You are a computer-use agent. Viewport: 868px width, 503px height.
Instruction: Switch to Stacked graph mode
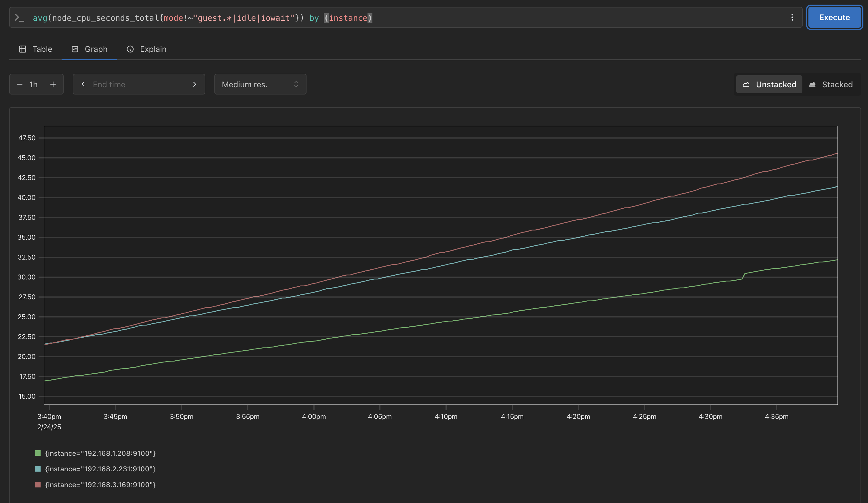coord(831,84)
